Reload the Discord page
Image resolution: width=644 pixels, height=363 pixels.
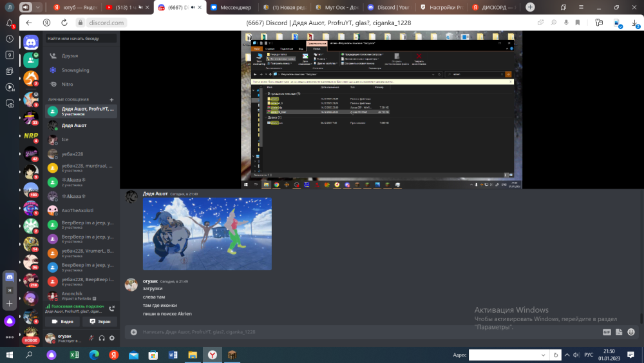point(64,23)
